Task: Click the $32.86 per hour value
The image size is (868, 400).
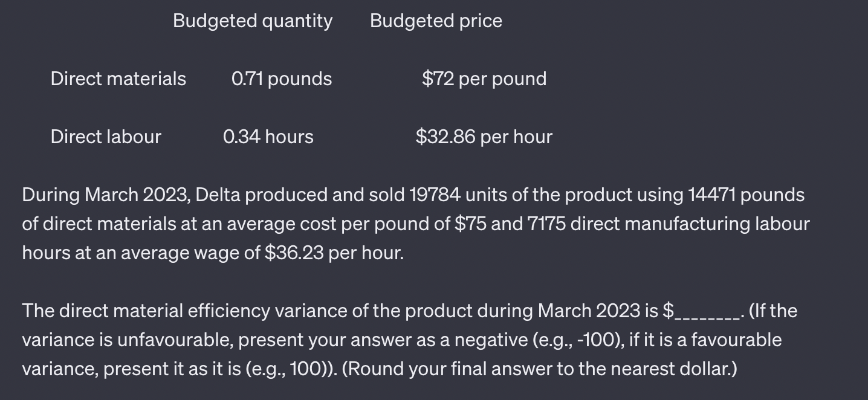Action: pyautogui.click(x=484, y=137)
